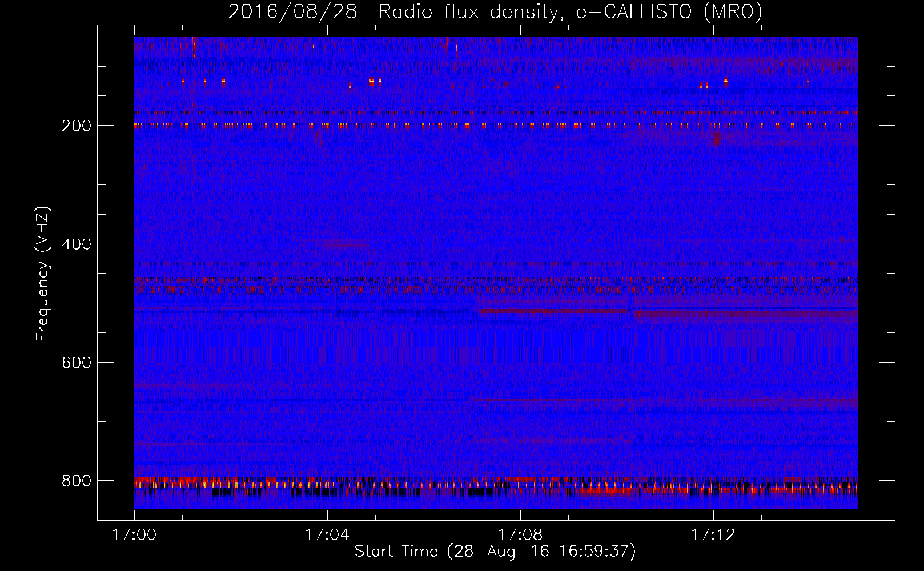Click the 17:04 time tick label
The height and width of the screenshot is (571, 924).
[327, 535]
